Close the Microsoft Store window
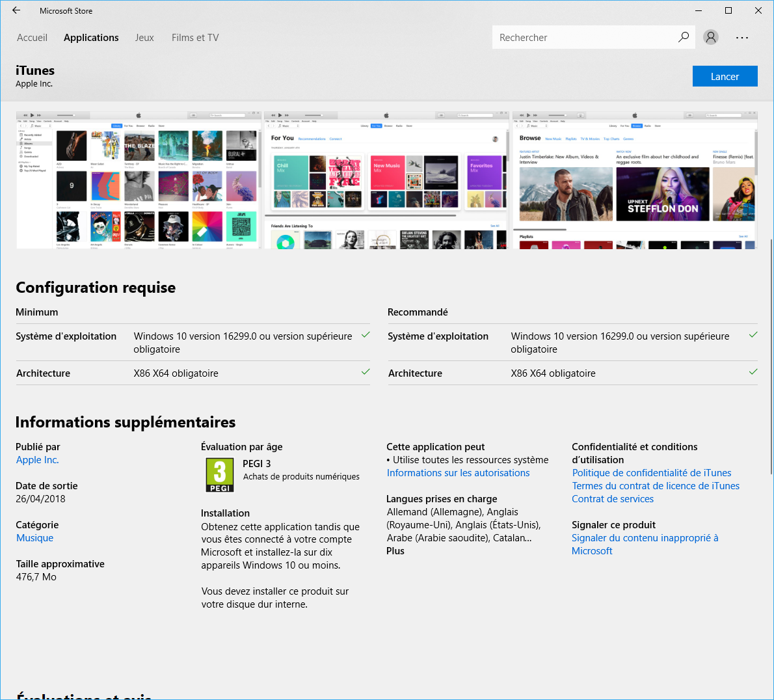 pyautogui.click(x=758, y=10)
